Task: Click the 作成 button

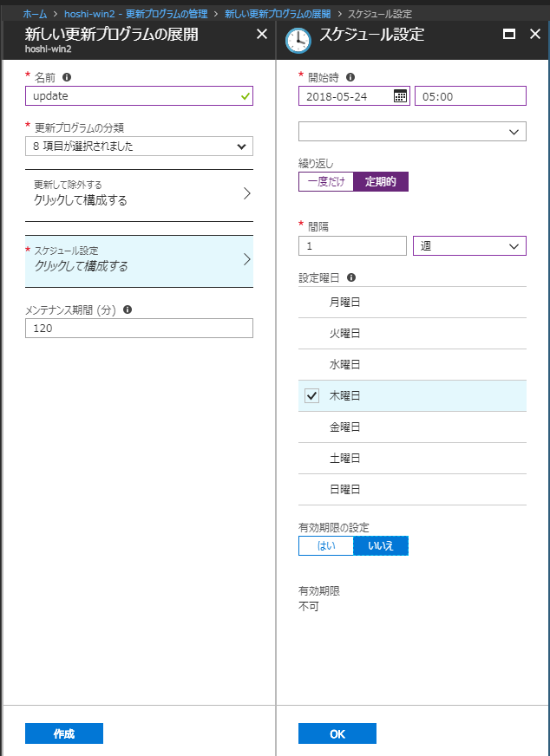Action: [x=64, y=733]
